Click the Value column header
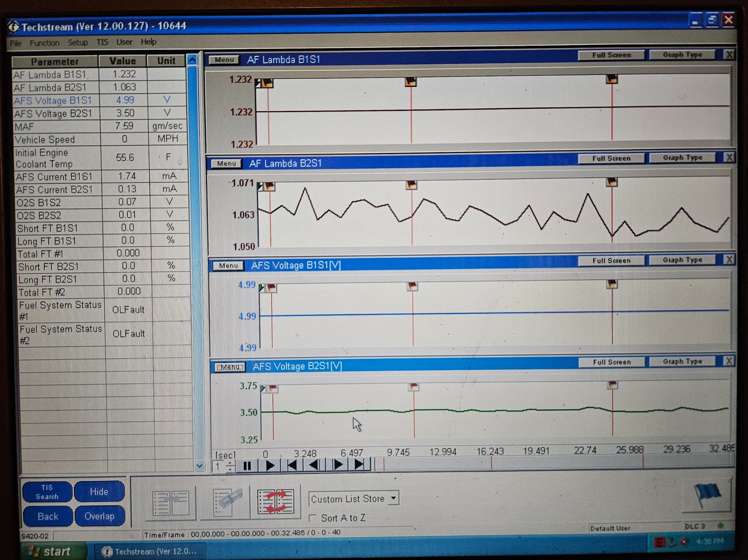748x560 pixels. pyautogui.click(x=123, y=61)
